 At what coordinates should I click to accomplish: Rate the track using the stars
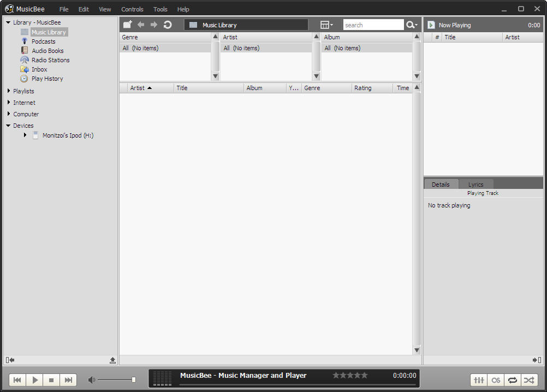350,375
